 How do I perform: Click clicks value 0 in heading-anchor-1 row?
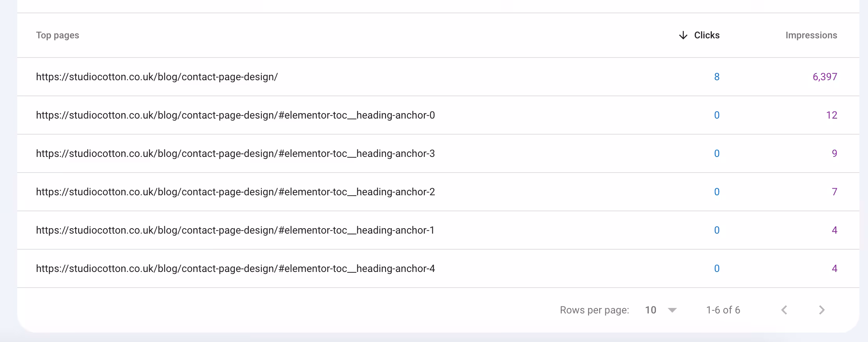[x=717, y=230]
